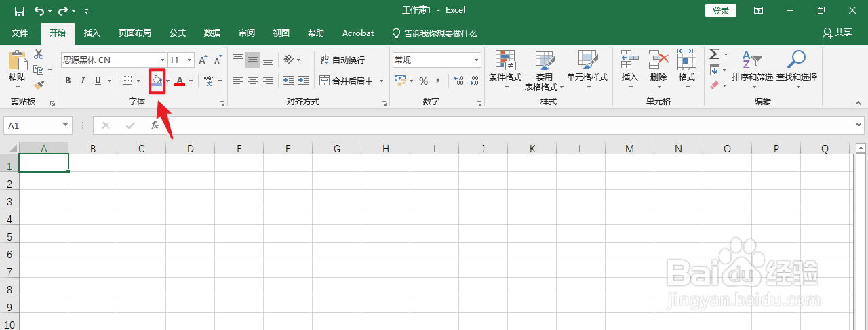The width and height of the screenshot is (868, 330).
Task: Click the fx insert function icon
Action: (x=155, y=125)
